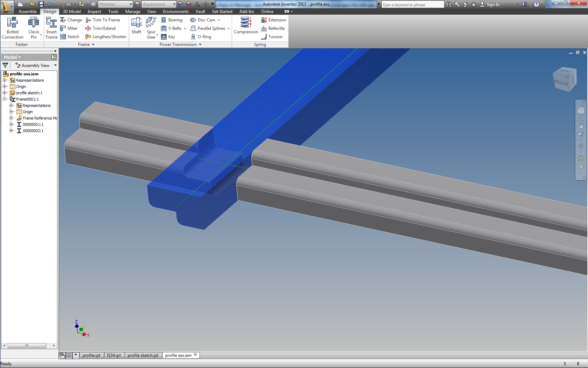This screenshot has width=588, height=368.
Task: Open the Compression spring generator
Action: tap(246, 26)
